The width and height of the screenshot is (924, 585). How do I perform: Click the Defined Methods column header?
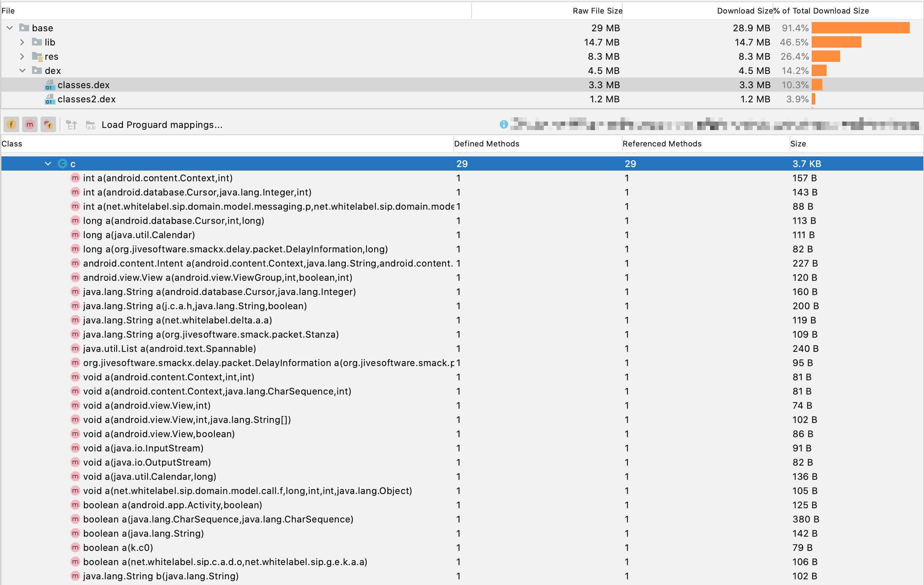click(x=486, y=144)
